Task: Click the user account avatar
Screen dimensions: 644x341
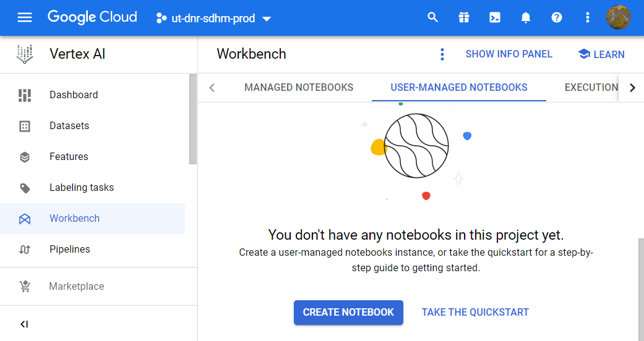Action: pos(618,17)
